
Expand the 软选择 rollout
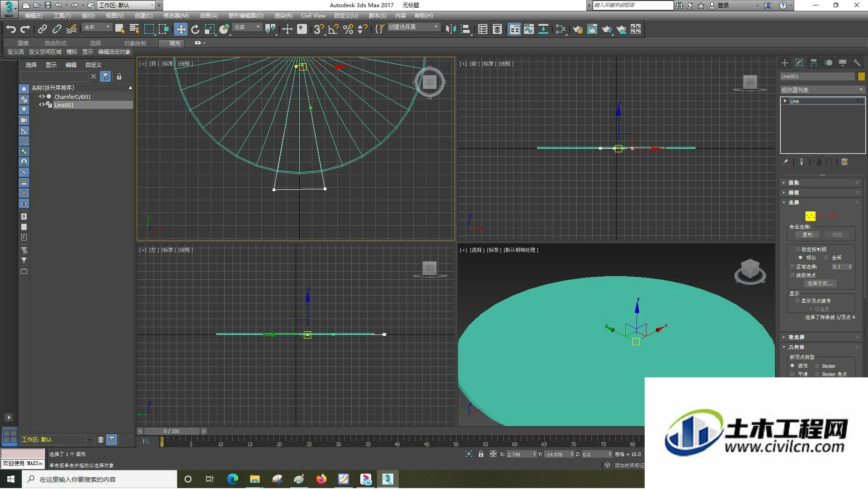click(821, 337)
